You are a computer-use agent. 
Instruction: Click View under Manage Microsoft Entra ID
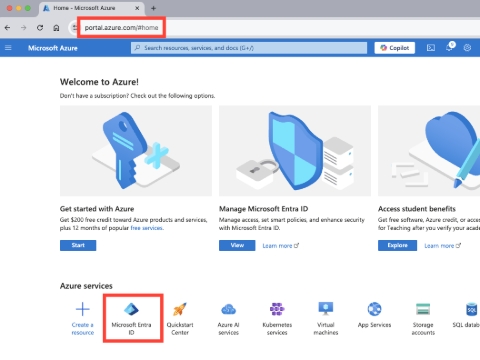(x=237, y=245)
